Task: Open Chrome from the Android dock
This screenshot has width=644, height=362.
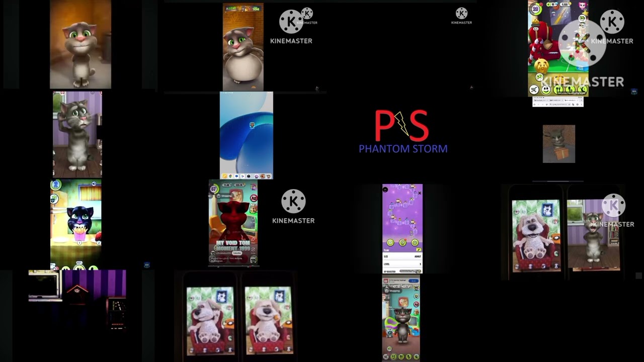Action: [x=230, y=176]
